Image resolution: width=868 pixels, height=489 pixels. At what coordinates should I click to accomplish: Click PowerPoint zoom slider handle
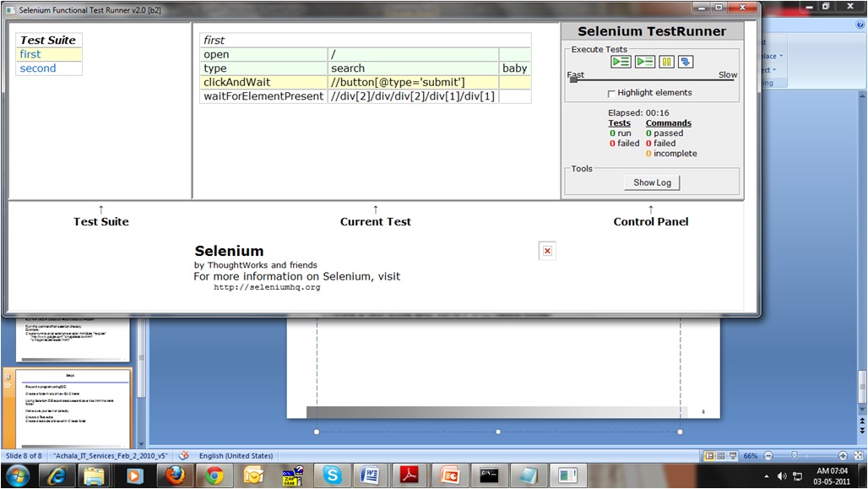(795, 456)
